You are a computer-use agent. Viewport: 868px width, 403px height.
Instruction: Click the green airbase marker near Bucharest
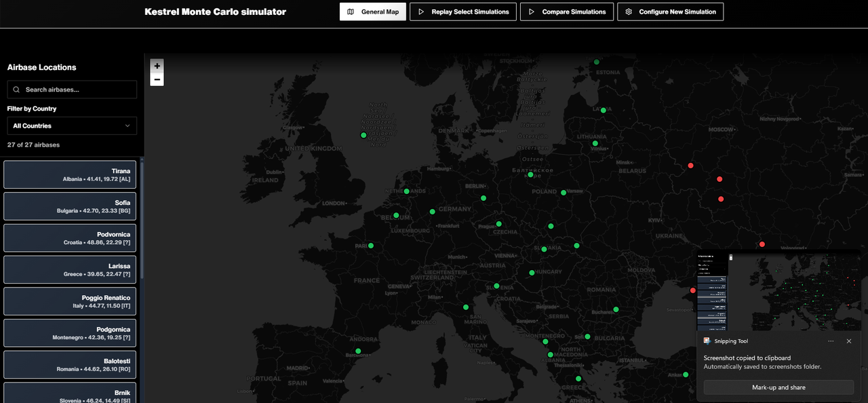[x=616, y=309]
